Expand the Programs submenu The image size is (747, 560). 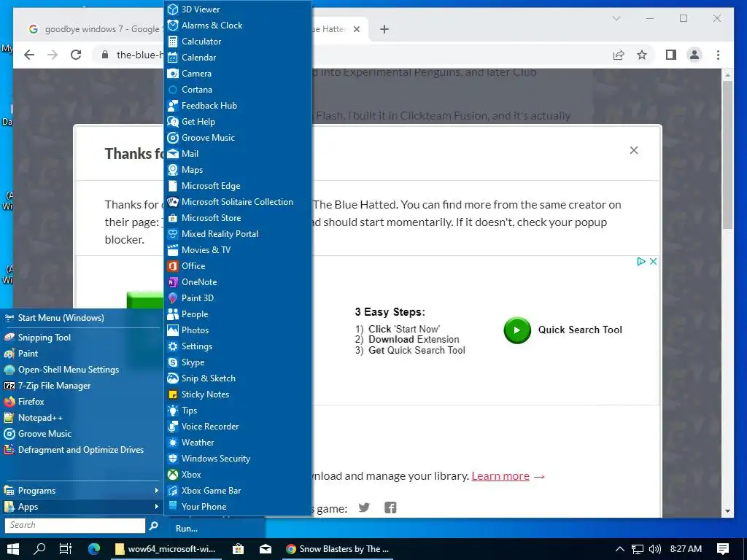(x=82, y=491)
